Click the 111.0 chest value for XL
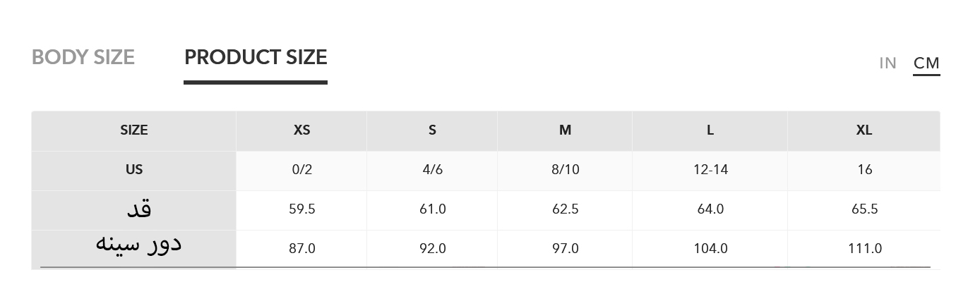Screen dimensions: 980x282 click(864, 249)
